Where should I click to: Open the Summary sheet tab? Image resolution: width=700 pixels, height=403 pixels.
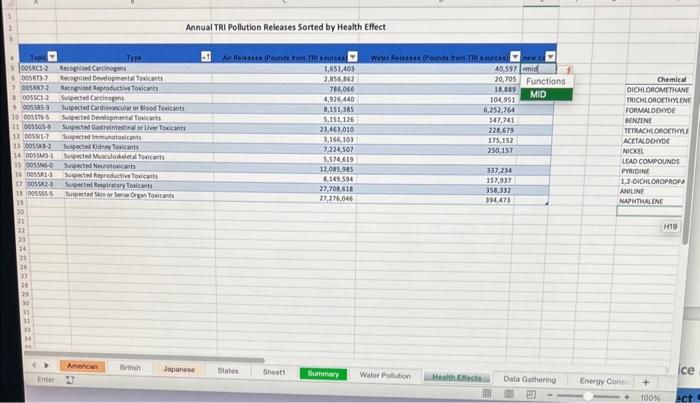(323, 374)
